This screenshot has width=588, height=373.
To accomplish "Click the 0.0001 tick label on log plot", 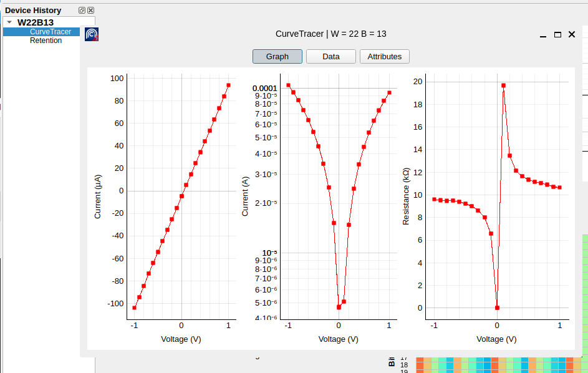I will (265, 88).
